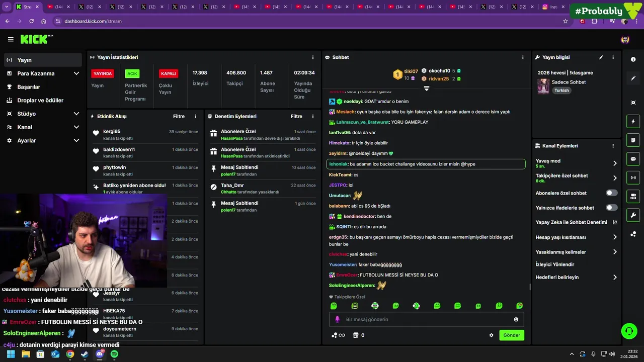The width and height of the screenshot is (644, 362).
Task: Click the pencil icon in right rail
Action: (633, 78)
